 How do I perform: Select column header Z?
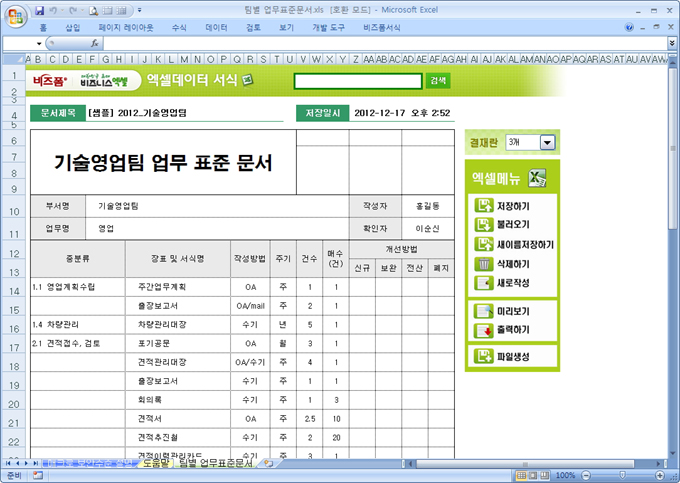(356, 59)
